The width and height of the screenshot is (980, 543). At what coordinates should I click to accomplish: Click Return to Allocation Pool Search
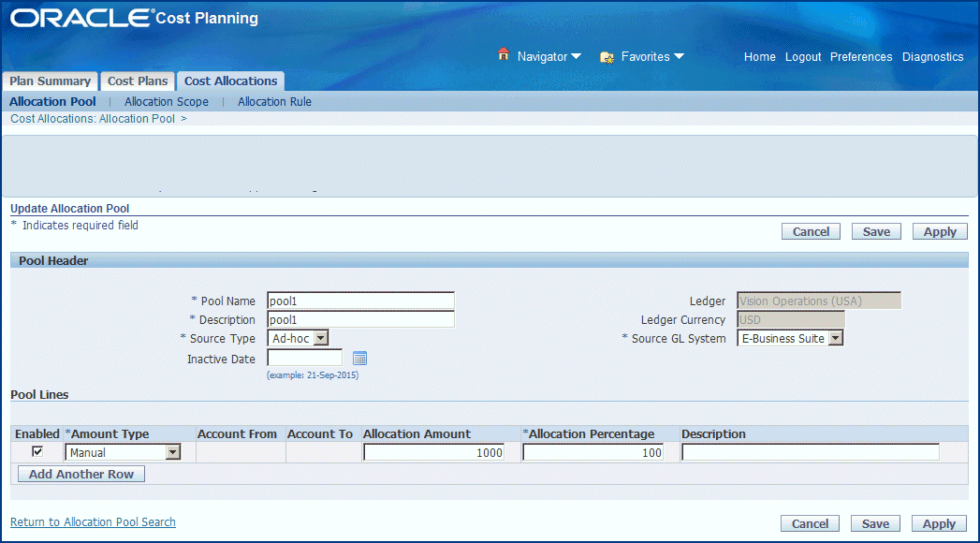[x=93, y=521]
